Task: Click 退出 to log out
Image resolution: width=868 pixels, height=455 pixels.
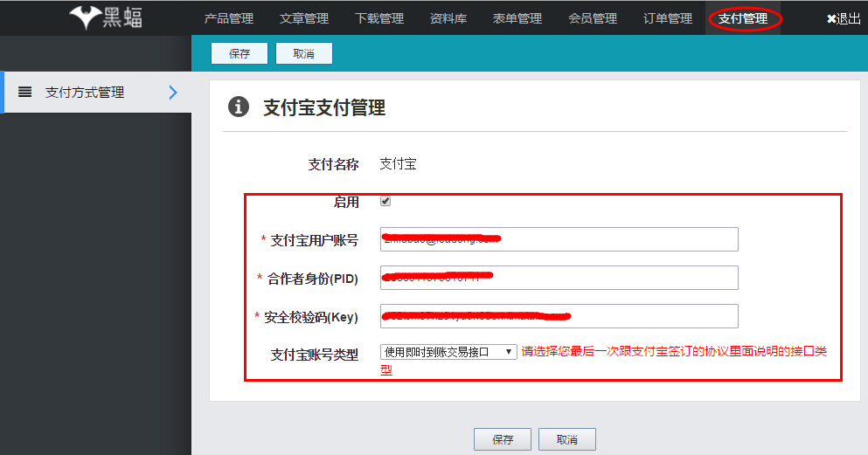Action: 844,19
